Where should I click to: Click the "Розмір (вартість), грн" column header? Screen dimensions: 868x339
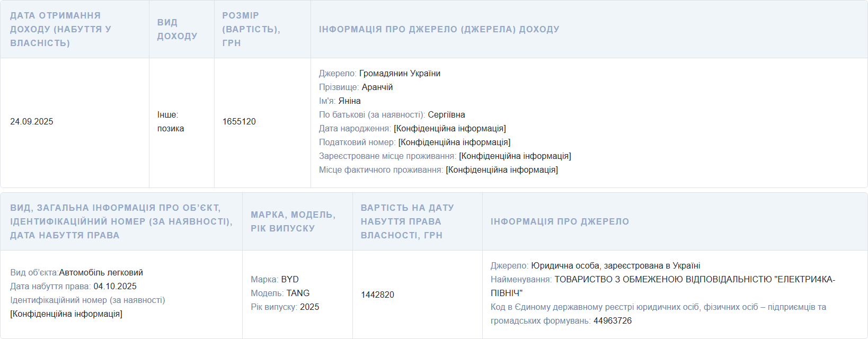tap(251, 29)
